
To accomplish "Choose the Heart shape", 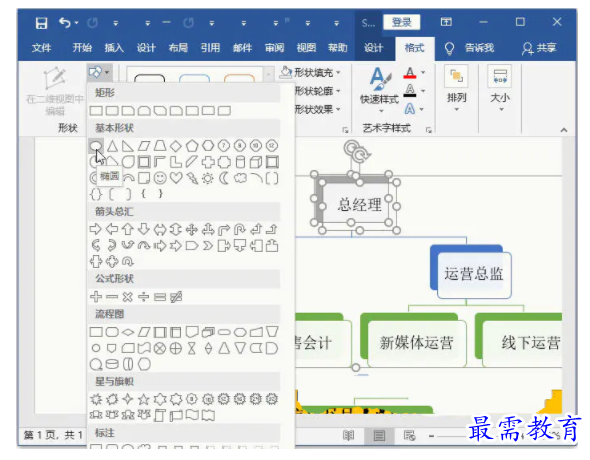I will 176,178.
